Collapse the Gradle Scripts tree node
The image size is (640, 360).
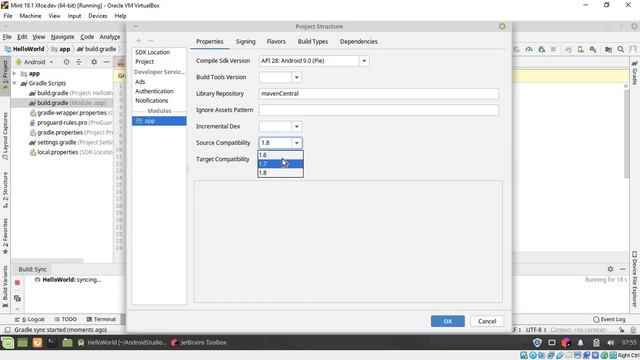tap(15, 83)
